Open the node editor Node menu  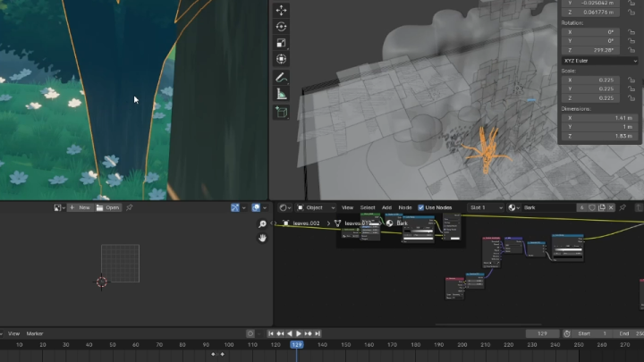tap(405, 207)
